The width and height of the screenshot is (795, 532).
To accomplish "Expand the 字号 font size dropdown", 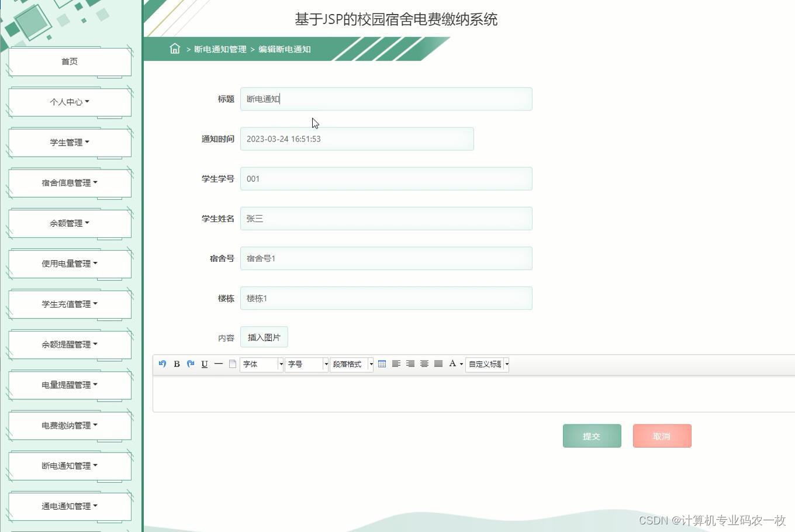I will point(306,364).
